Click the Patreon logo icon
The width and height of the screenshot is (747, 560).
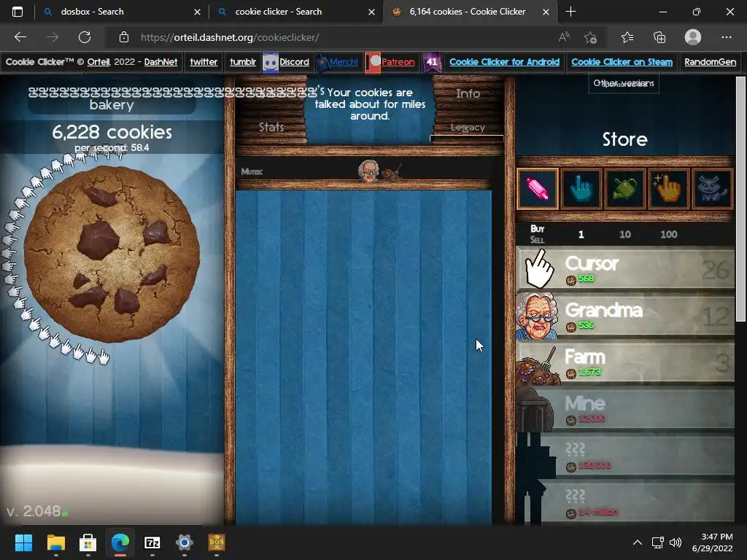click(373, 63)
